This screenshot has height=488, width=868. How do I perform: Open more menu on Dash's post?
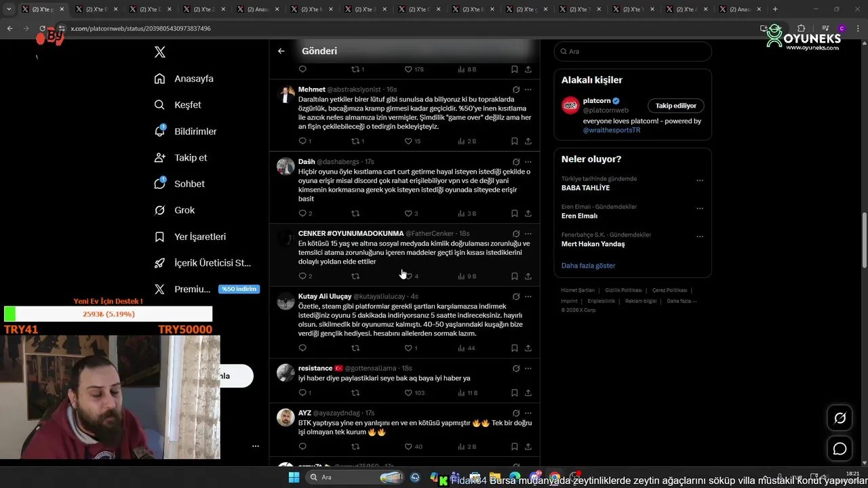[x=528, y=162]
